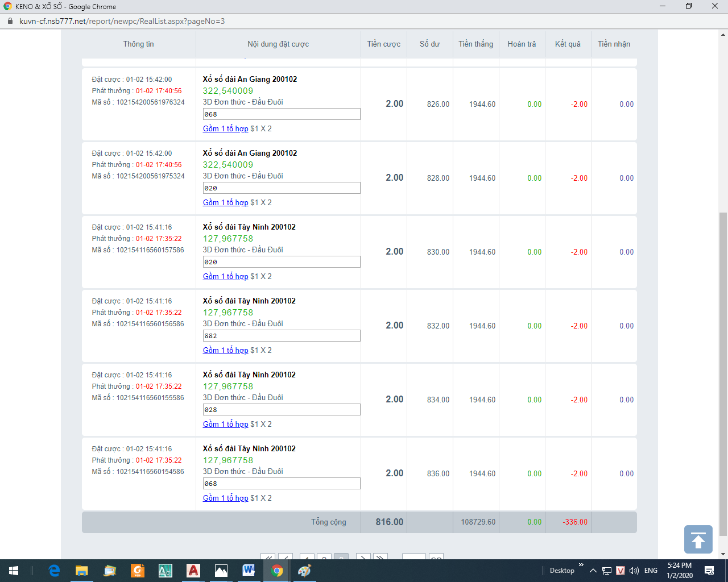Open the Paint app in the taskbar

(x=304, y=571)
